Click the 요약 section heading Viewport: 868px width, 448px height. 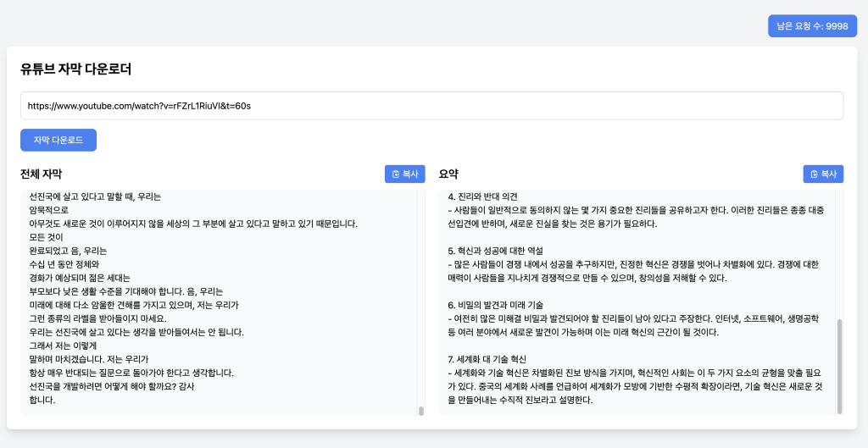coord(448,174)
